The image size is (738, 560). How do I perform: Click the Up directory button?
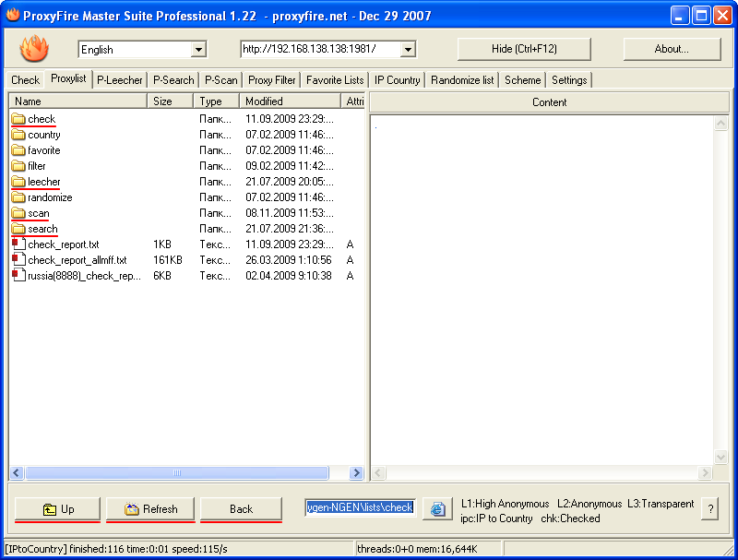58,509
